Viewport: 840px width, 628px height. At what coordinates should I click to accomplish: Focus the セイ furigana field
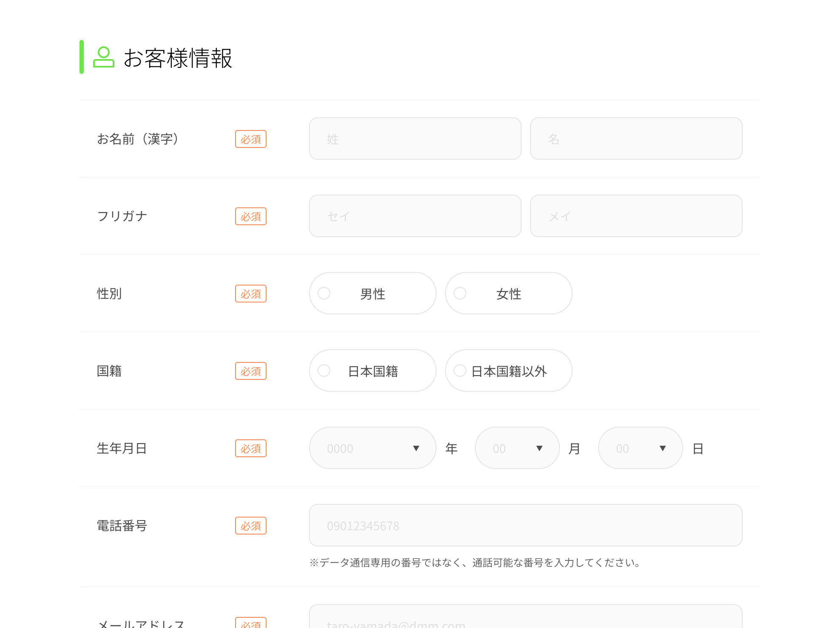pos(415,216)
